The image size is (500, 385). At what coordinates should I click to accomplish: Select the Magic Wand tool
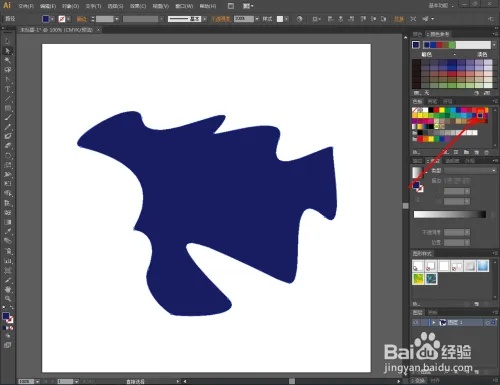point(7,60)
